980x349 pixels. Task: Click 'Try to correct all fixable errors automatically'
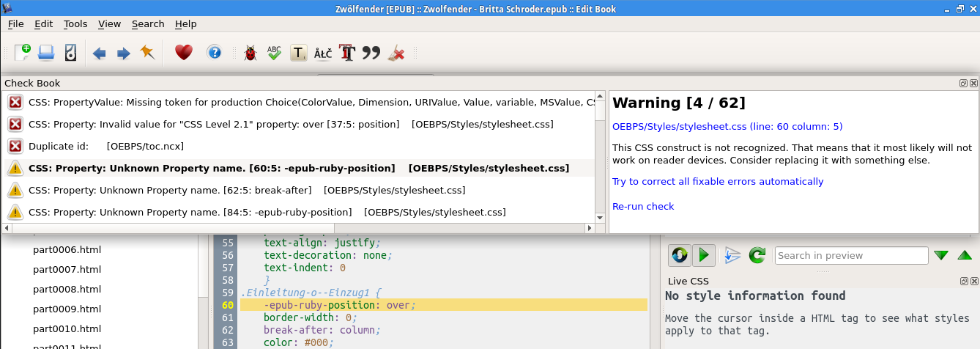click(718, 181)
